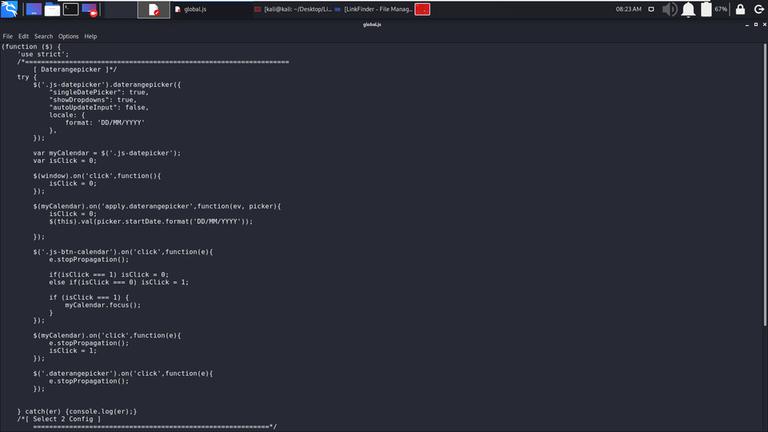Click the document icon taskbar button
768x432 pixels.
coord(154,9)
